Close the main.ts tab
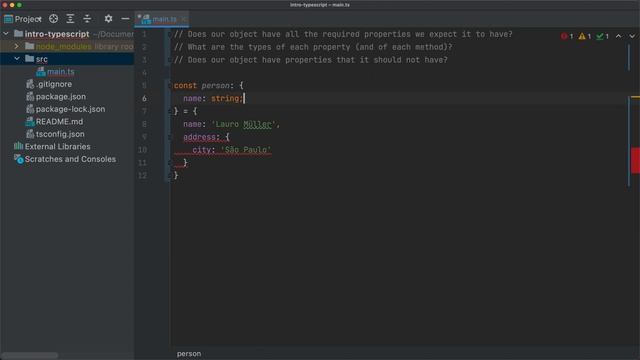The height and width of the screenshot is (360, 640). pyautogui.click(x=184, y=19)
